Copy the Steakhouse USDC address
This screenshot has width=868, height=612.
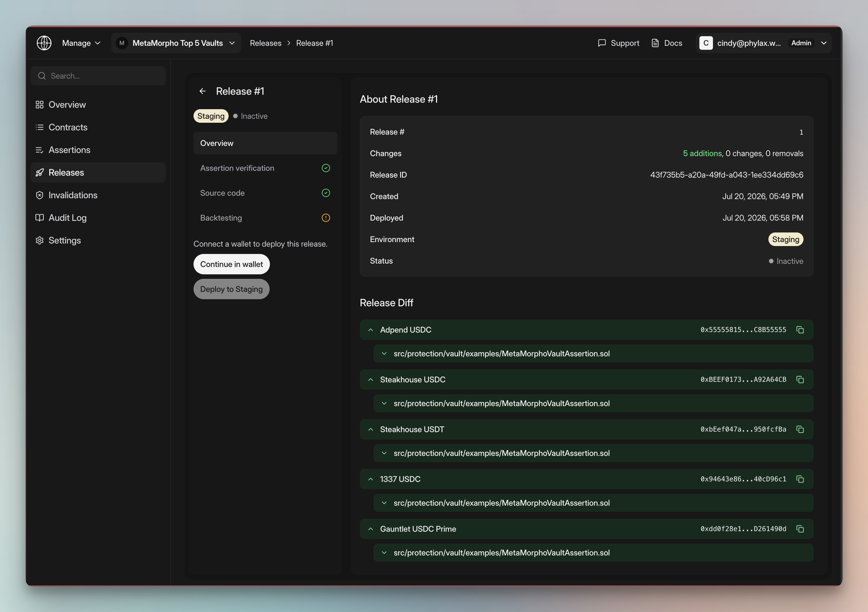click(x=800, y=380)
